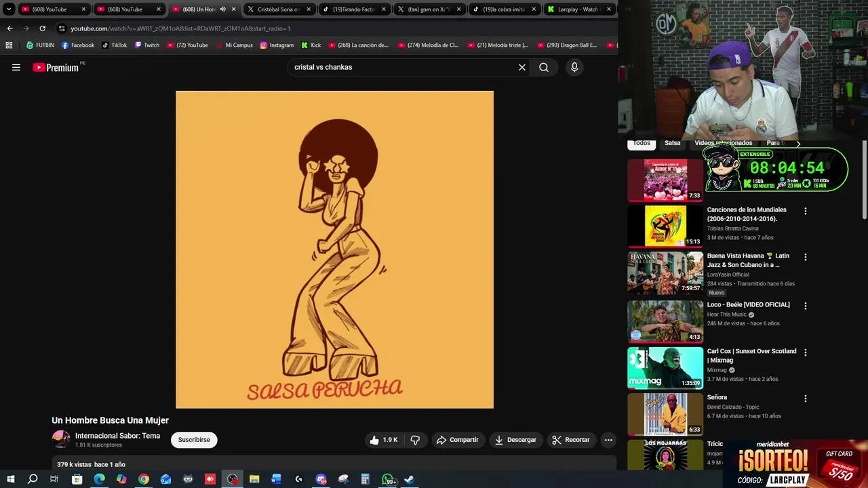Open Internacional Sabor: Tema channel link
Screen dimensions: 868x488
pyautogui.click(x=117, y=436)
